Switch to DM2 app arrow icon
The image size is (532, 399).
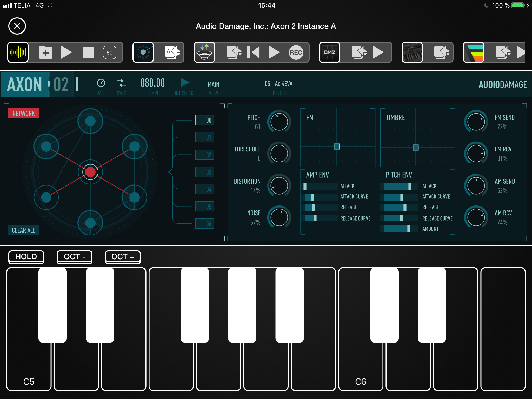pyautogui.click(x=359, y=52)
